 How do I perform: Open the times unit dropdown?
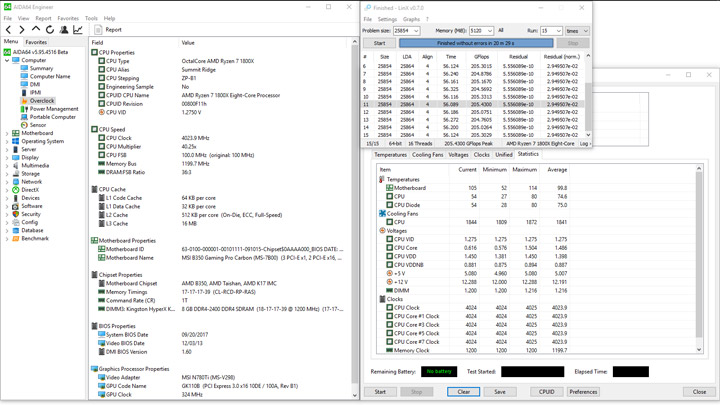pyautogui.click(x=584, y=31)
